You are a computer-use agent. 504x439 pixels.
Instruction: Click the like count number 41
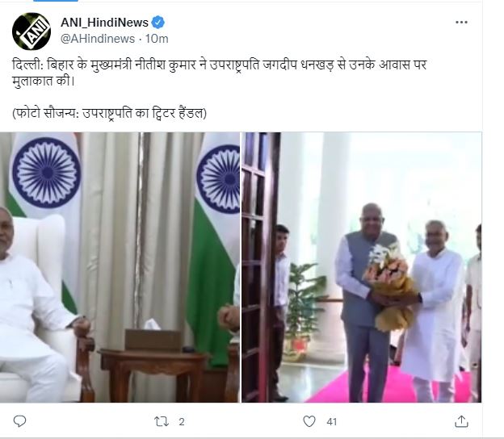coord(331,422)
